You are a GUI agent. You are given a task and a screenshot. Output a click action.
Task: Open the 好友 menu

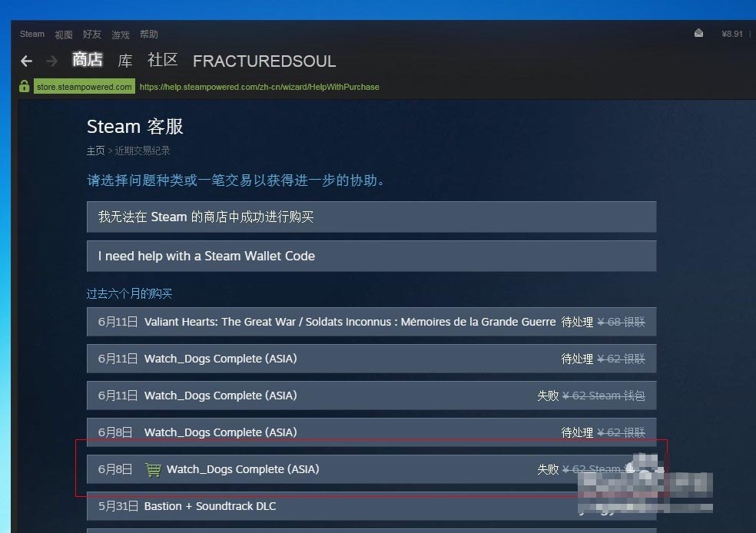(91, 35)
